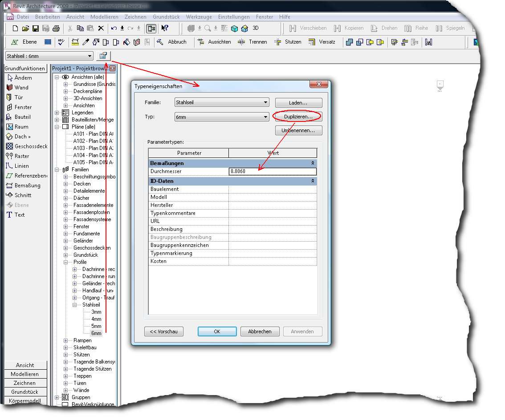Open a project with the folder icon

point(25,28)
